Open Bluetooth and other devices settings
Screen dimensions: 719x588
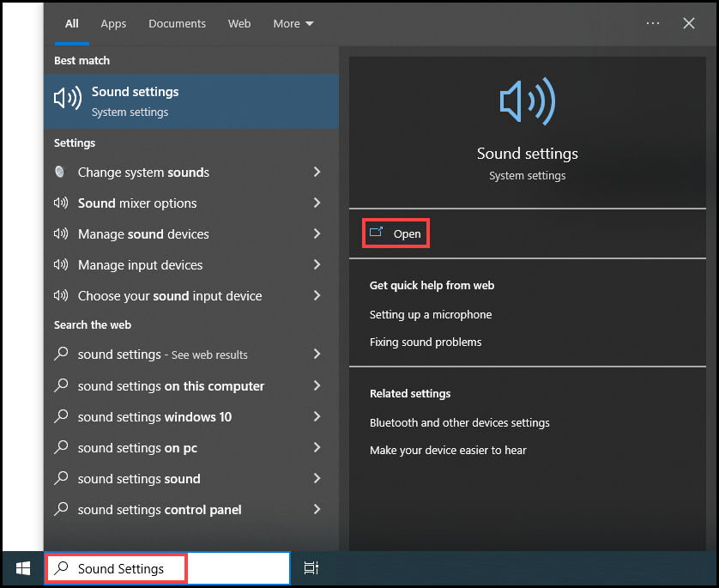460,422
